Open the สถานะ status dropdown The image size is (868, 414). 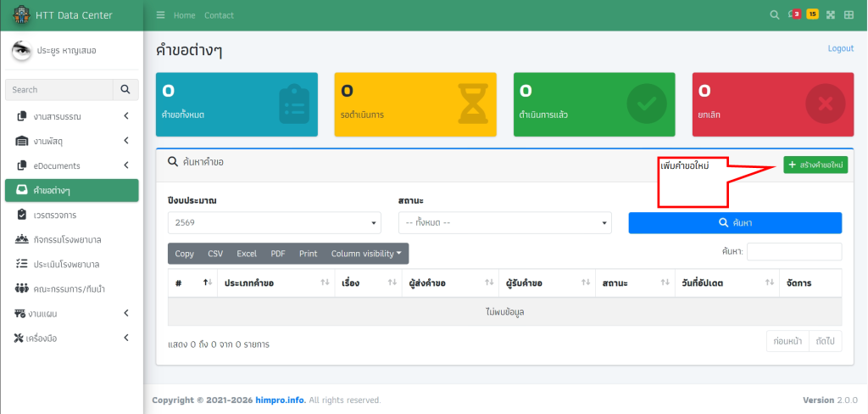point(504,222)
